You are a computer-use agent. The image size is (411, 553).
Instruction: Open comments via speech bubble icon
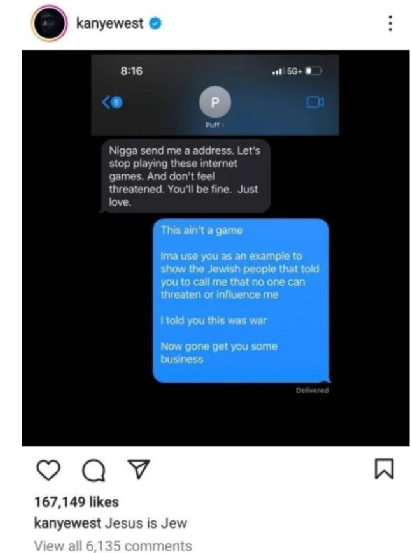pos(93,470)
